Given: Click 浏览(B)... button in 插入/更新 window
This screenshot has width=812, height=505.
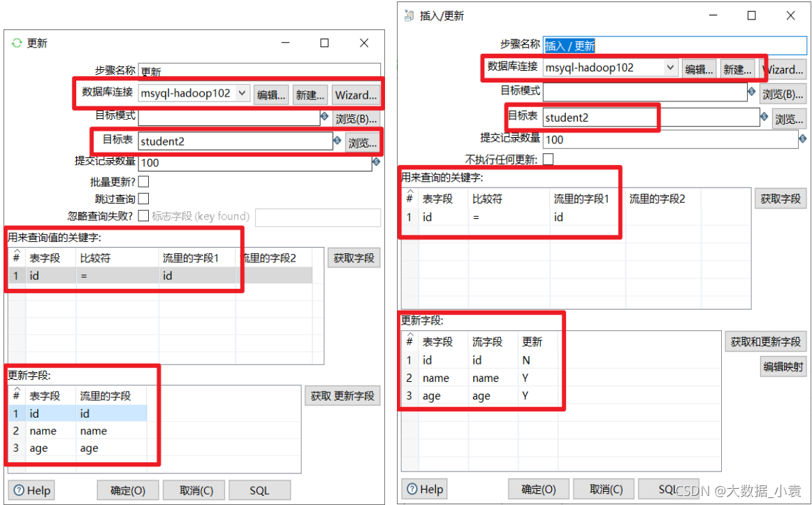Looking at the screenshot, I should click(x=783, y=94).
